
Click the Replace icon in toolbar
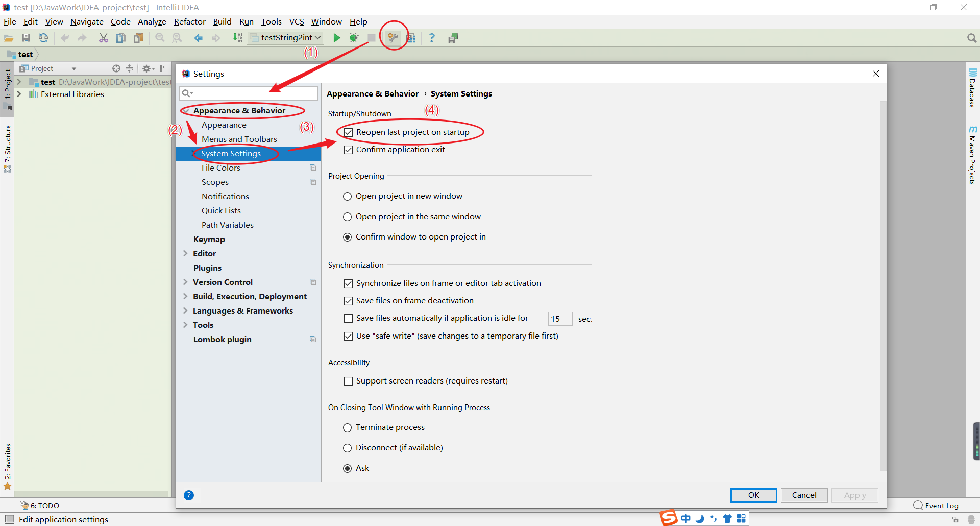click(177, 38)
